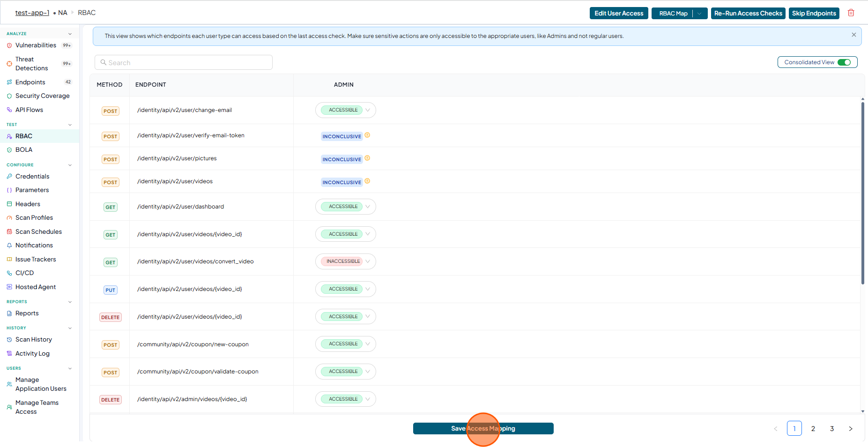Collapse the Test sidebar section
The width and height of the screenshot is (868, 447).
[x=70, y=125]
